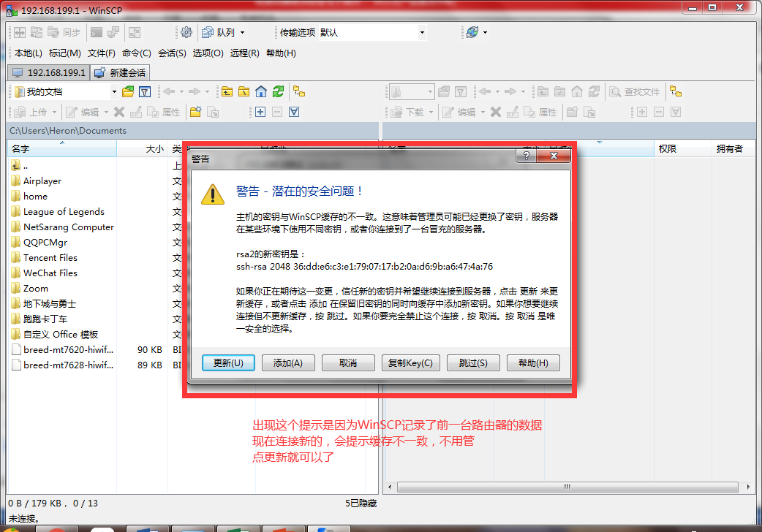
Task: Click local invert selection icon
Action: pos(293,113)
